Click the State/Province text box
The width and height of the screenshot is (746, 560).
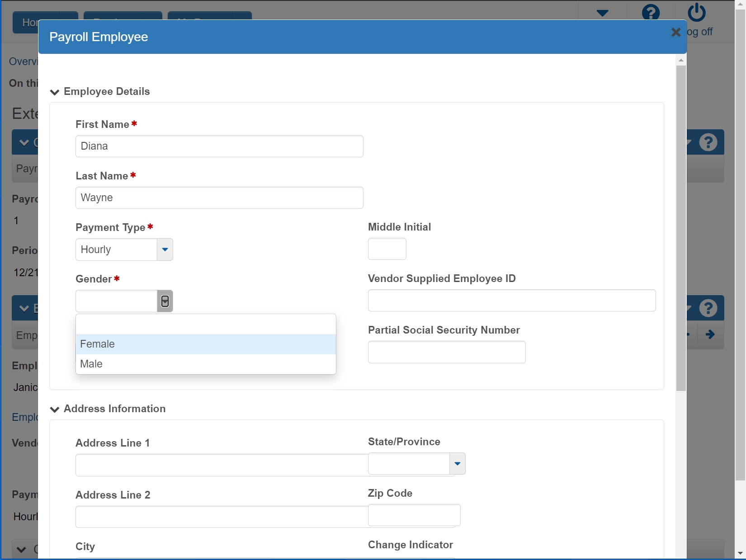[x=409, y=464]
